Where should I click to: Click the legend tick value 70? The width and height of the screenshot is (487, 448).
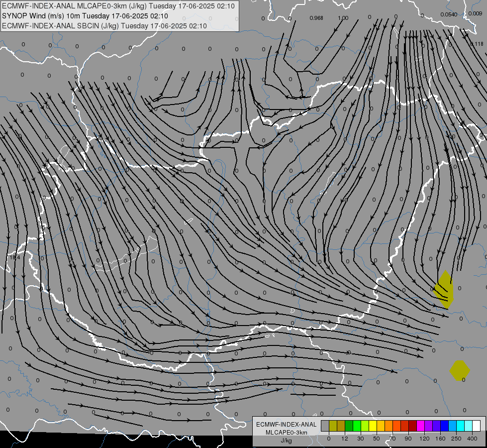click(392, 439)
